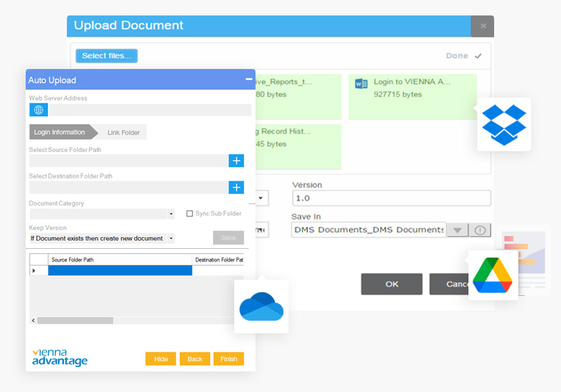The height and width of the screenshot is (392, 561).
Task: Click the OneDrive cloud logo tile
Action: point(261,307)
